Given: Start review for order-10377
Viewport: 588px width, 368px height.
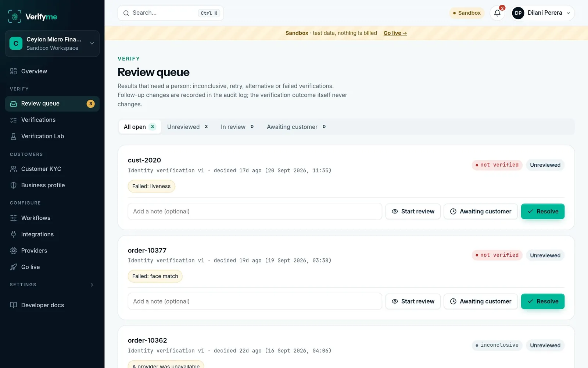Looking at the screenshot, I should 413,301.
